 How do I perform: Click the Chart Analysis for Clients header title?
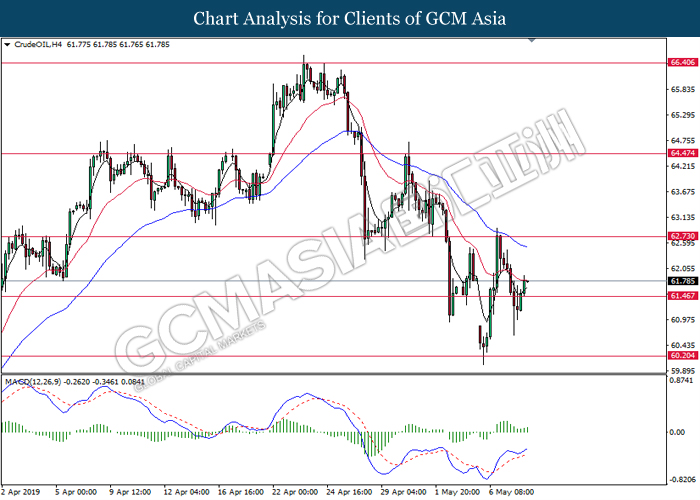(350, 18)
